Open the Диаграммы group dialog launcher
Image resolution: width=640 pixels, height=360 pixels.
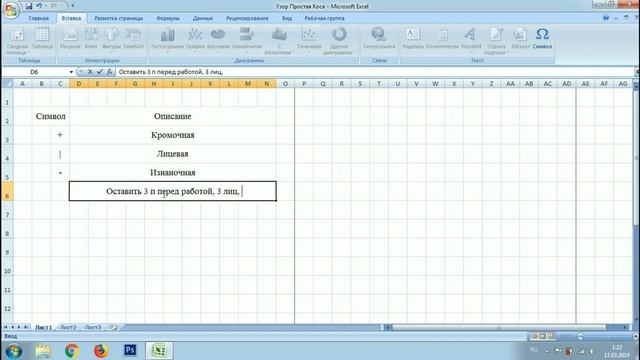click(355, 60)
